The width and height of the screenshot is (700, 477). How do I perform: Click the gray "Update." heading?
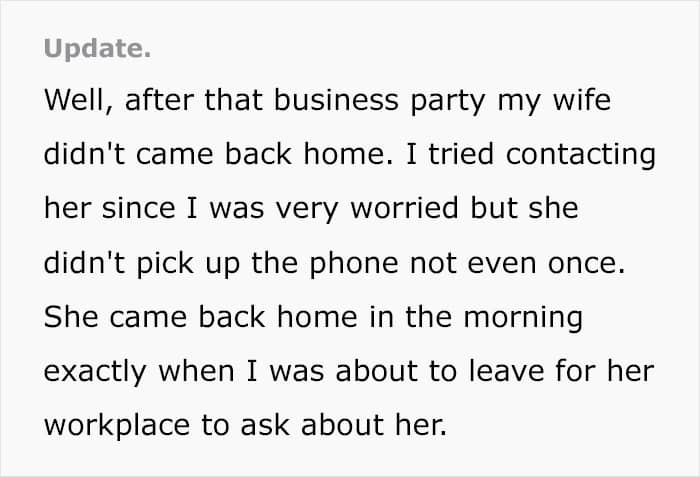tap(97, 49)
